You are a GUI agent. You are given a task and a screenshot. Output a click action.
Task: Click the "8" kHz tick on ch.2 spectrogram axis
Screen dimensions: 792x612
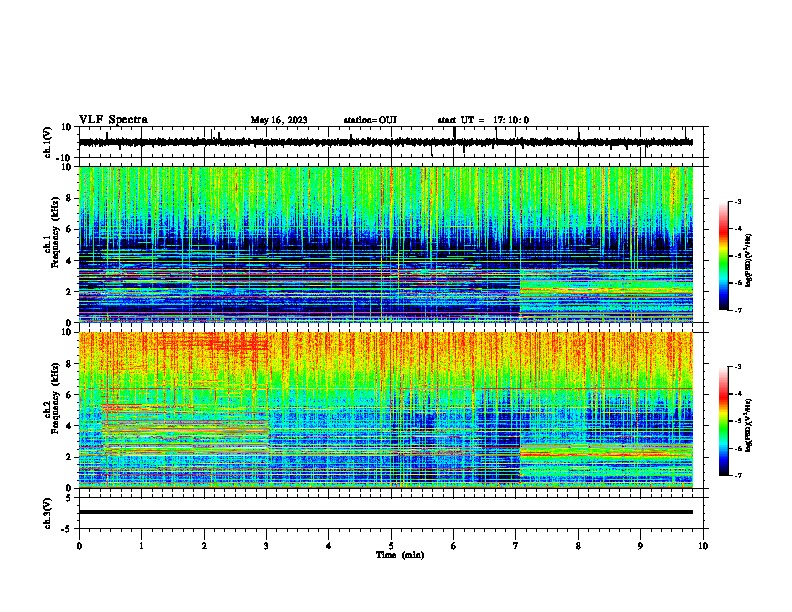[69, 364]
